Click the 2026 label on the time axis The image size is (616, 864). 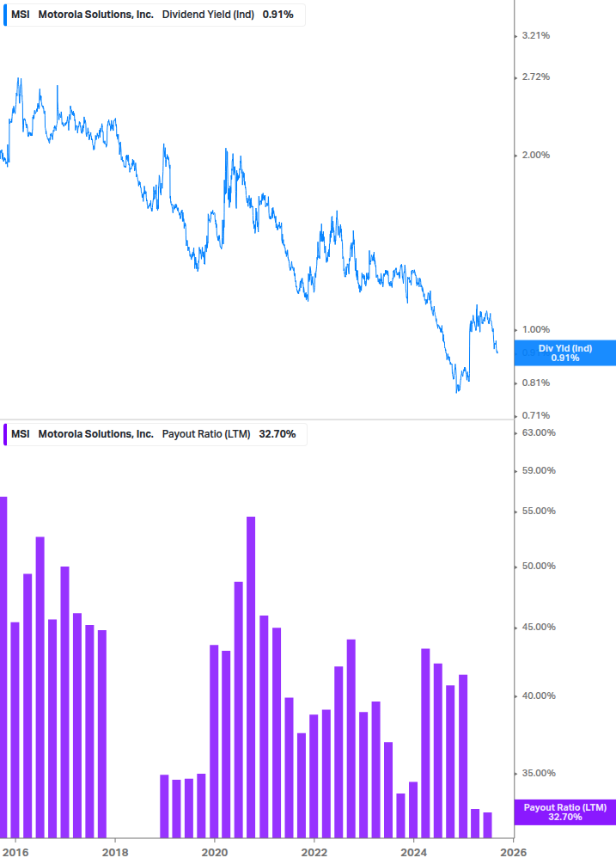click(513, 853)
